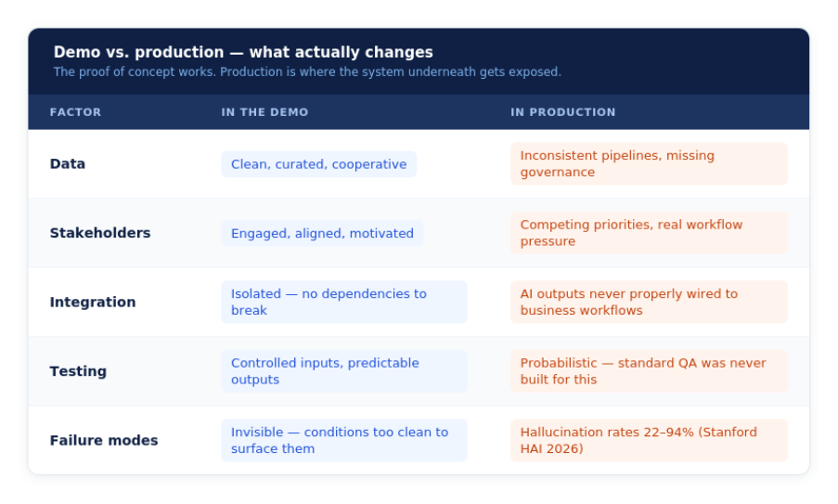This screenshot has height=504, width=838.
Task: Select 'Competing priorities, real workflow pressure' cell
Action: 649,232
